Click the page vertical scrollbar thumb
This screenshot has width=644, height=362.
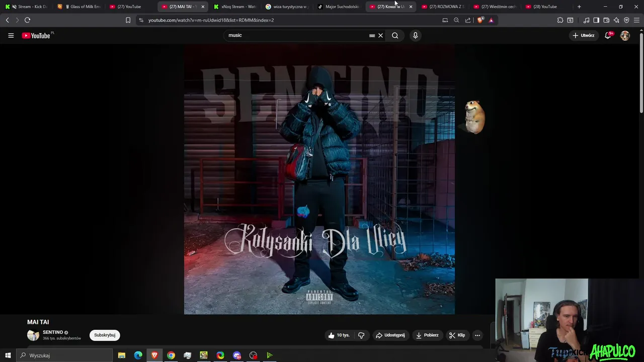click(641, 72)
